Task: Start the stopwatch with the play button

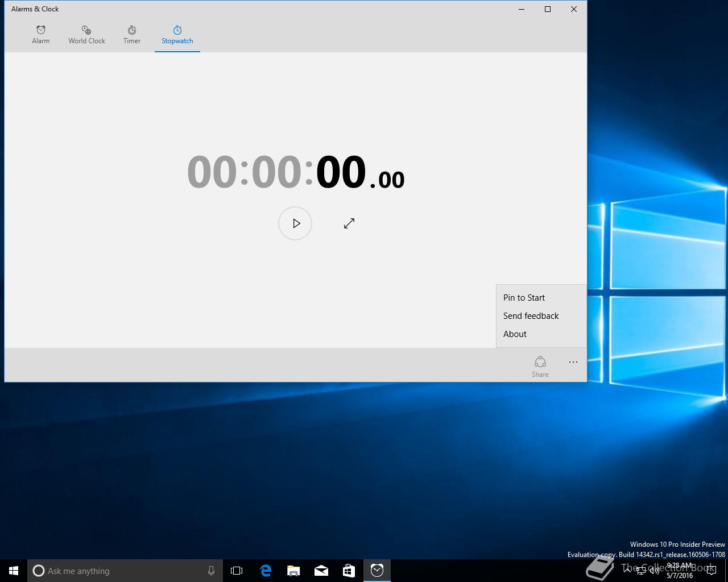Action: (295, 223)
